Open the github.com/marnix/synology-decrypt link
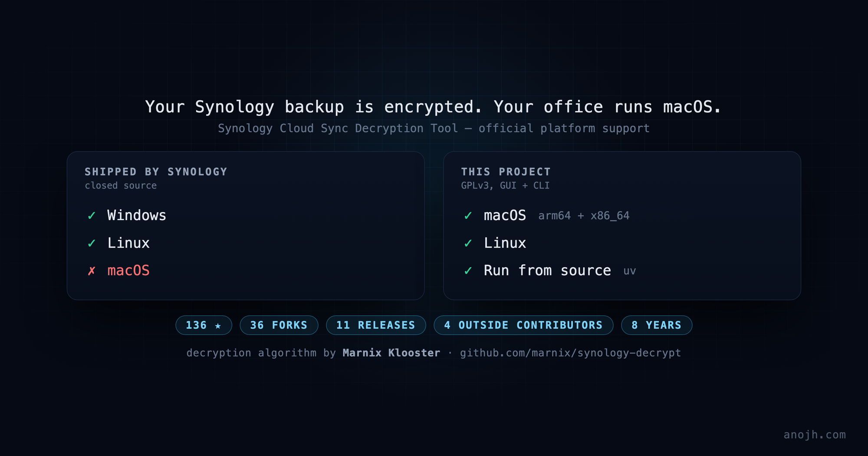The height and width of the screenshot is (456, 868). (571, 353)
